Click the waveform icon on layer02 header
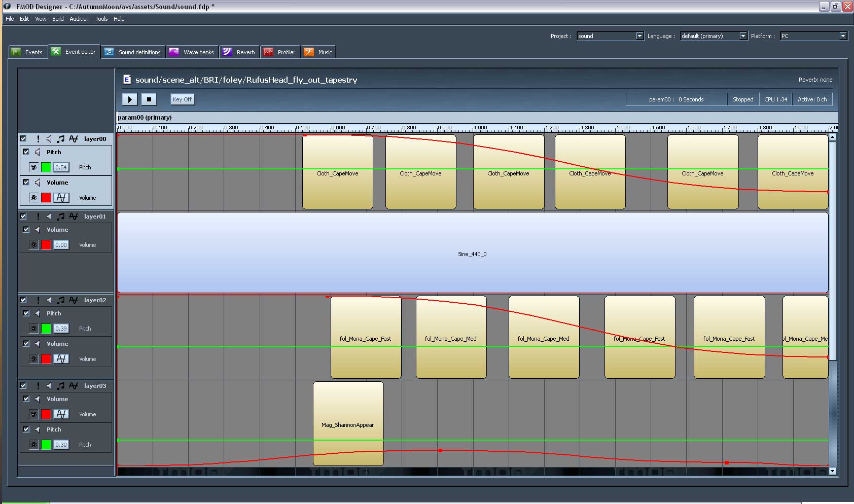Screen dimensions: 854x504 (x=74, y=300)
